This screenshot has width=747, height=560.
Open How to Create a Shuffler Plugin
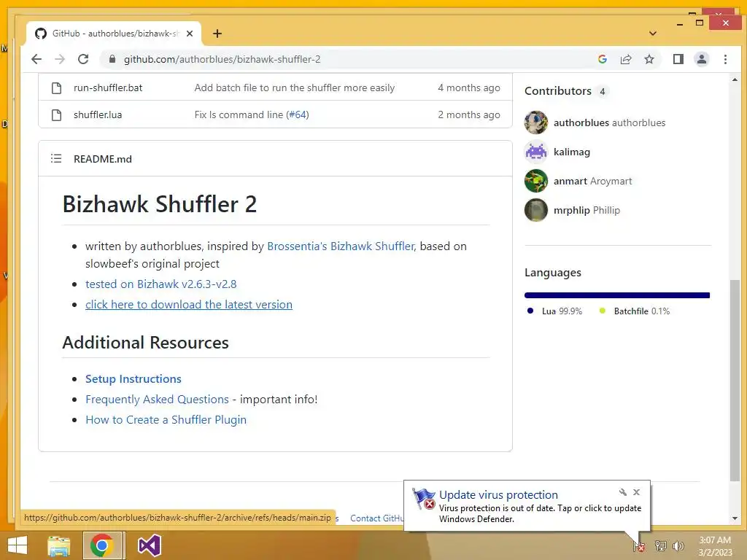(x=166, y=420)
